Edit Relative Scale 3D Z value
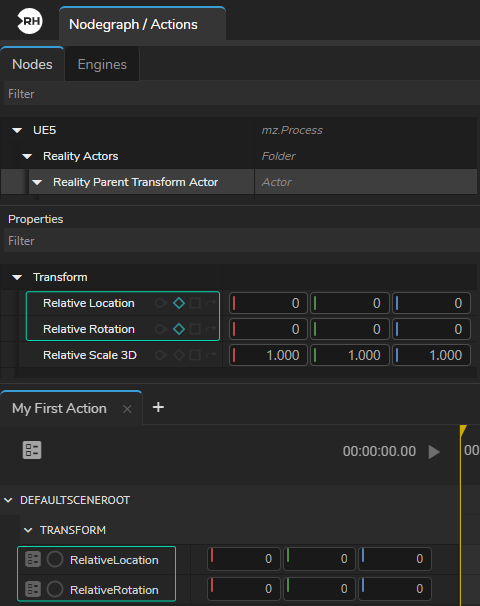 pyautogui.click(x=431, y=355)
